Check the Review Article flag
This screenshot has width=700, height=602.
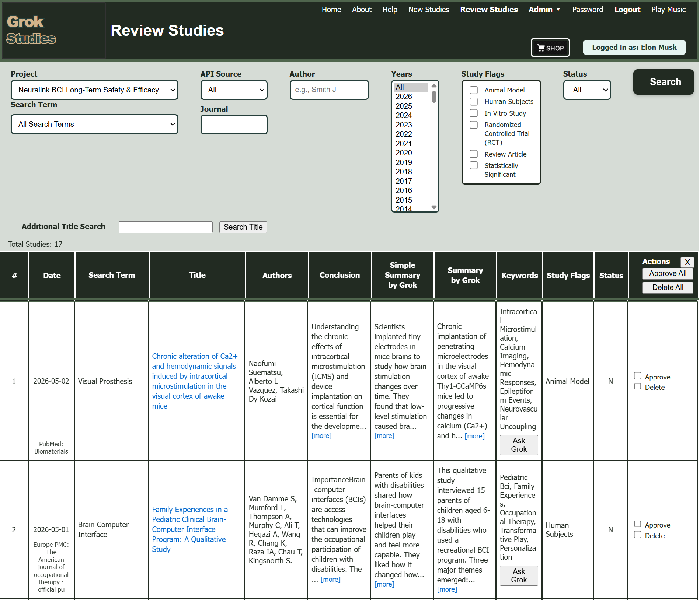tap(474, 154)
